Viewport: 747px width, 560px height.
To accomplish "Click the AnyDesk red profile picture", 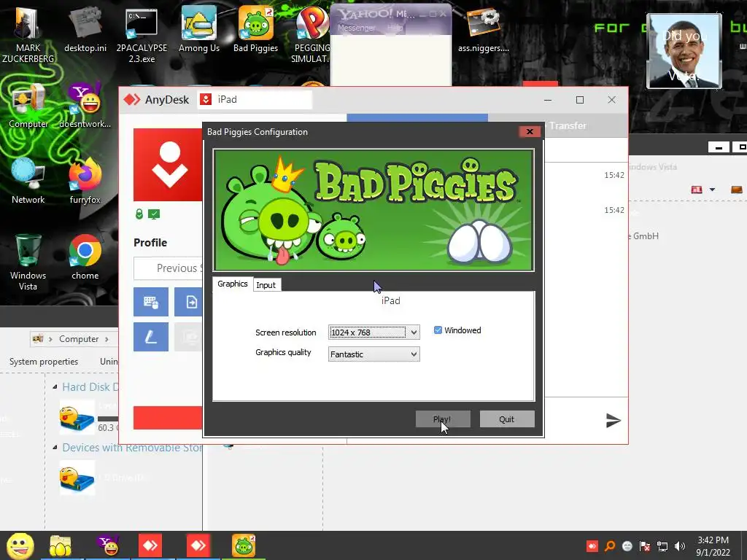I will pyautogui.click(x=168, y=165).
